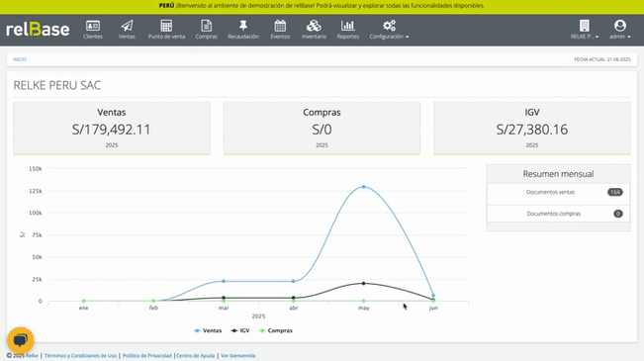644x361 pixels.
Task: Click the Documentos ventas 164 count badge
Action: [x=615, y=192]
